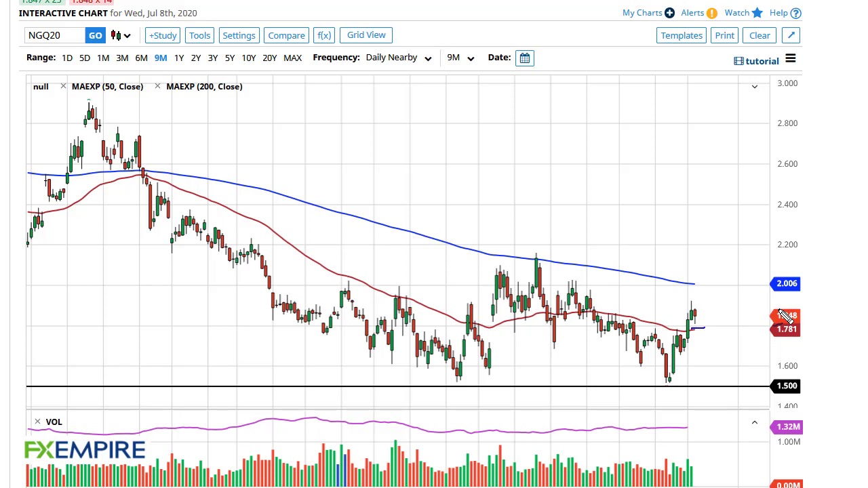Select the 1Y range
This screenshot has width=868, height=488.
click(x=179, y=58)
